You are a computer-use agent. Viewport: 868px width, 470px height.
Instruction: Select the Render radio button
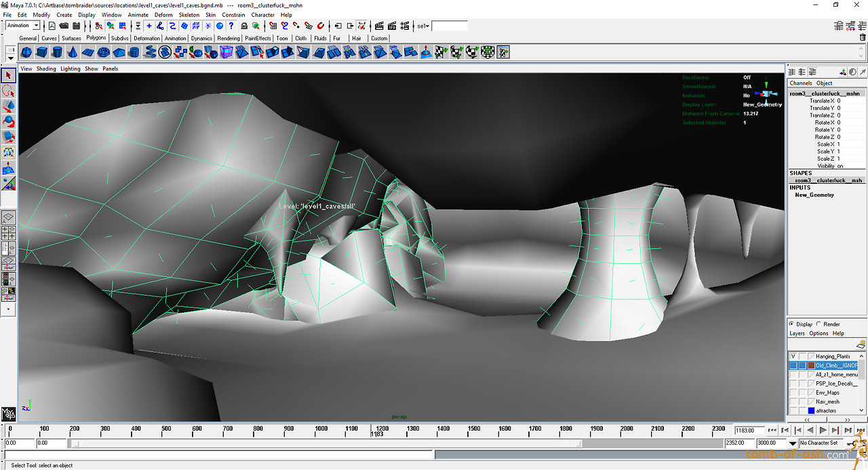pyautogui.click(x=819, y=324)
